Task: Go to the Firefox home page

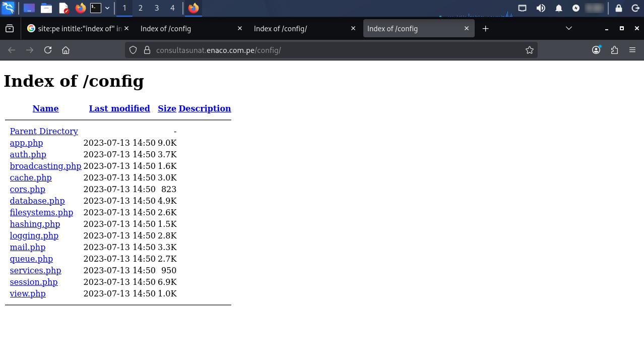Action: pyautogui.click(x=66, y=50)
